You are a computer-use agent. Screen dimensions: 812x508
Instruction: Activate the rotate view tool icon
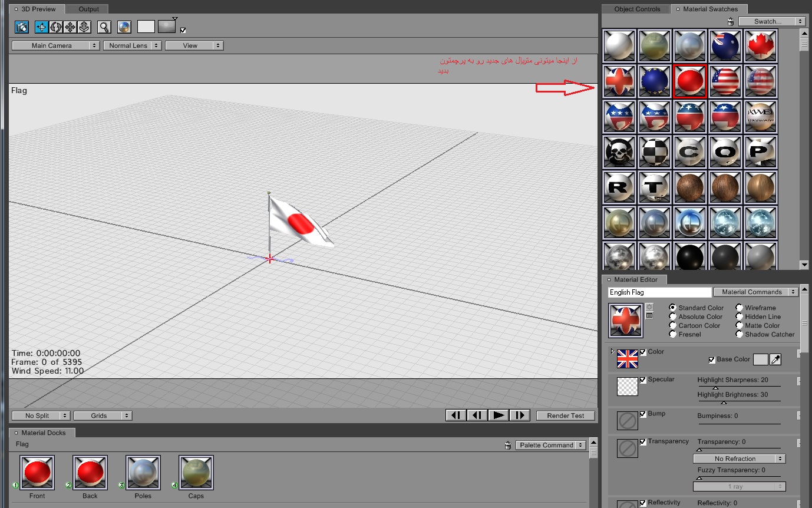[56, 27]
